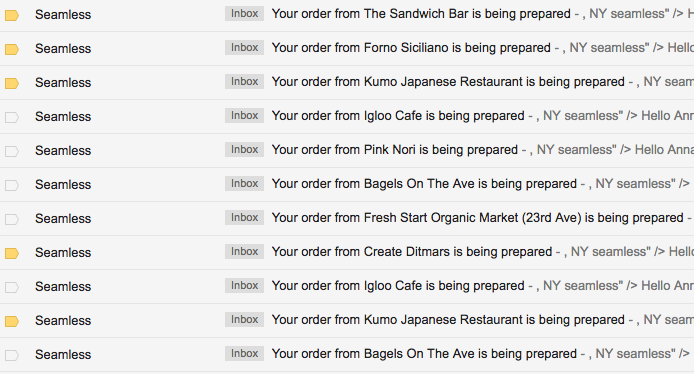Click Seamless sender on Fresh Start row

[63, 219]
